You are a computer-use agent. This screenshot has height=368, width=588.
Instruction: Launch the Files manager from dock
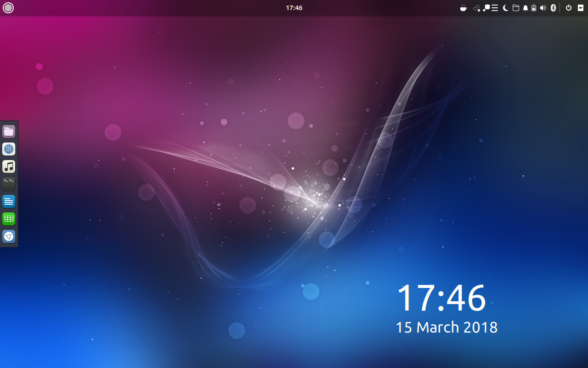[x=9, y=132]
